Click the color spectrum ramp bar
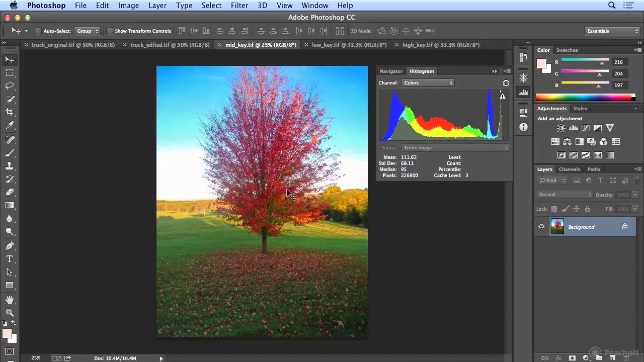 click(583, 97)
